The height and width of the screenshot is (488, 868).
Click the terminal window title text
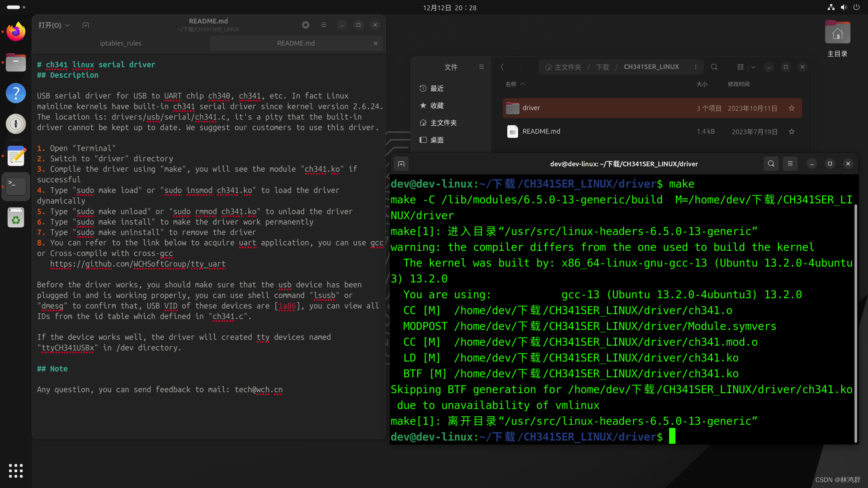pos(624,164)
